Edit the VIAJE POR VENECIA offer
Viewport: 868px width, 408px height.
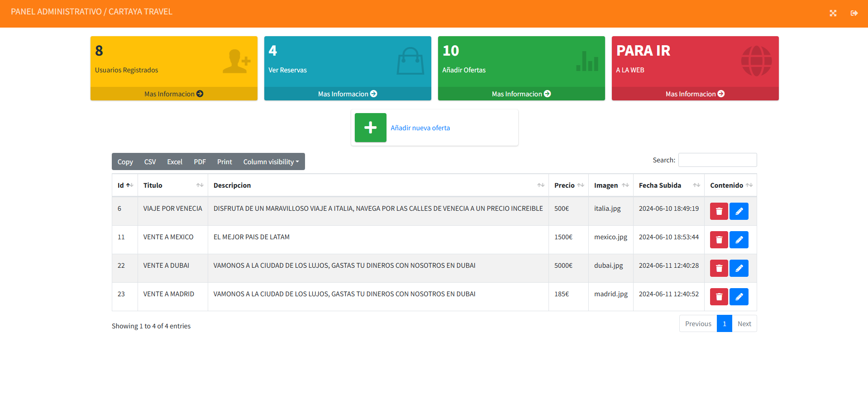pos(739,211)
